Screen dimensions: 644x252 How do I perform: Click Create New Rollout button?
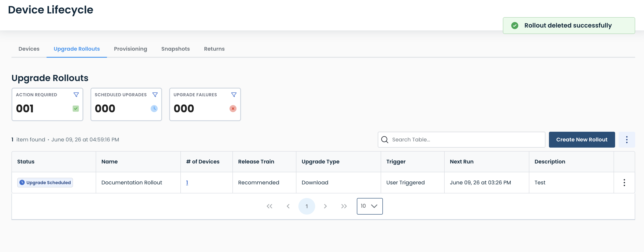582,140
